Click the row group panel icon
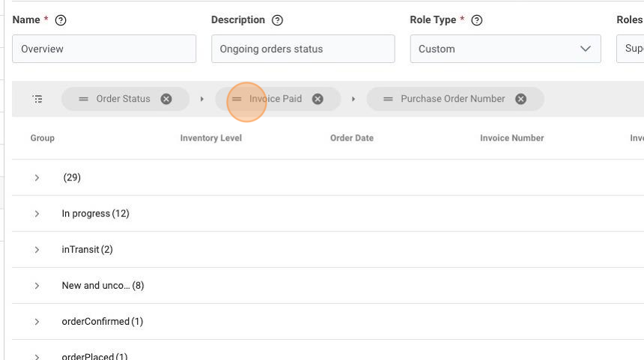Image resolution: width=644 pixels, height=360 pixels. click(x=37, y=99)
